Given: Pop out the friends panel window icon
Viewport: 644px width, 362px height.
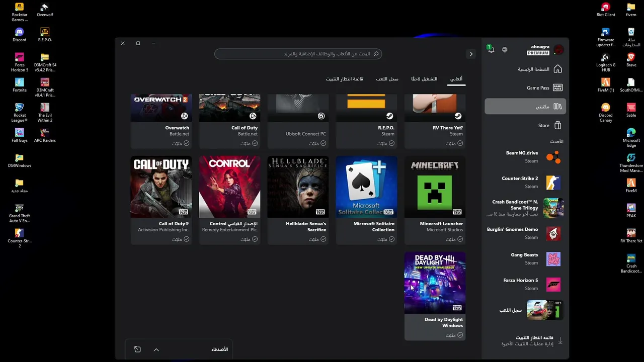Looking at the screenshot, I should click(x=137, y=349).
